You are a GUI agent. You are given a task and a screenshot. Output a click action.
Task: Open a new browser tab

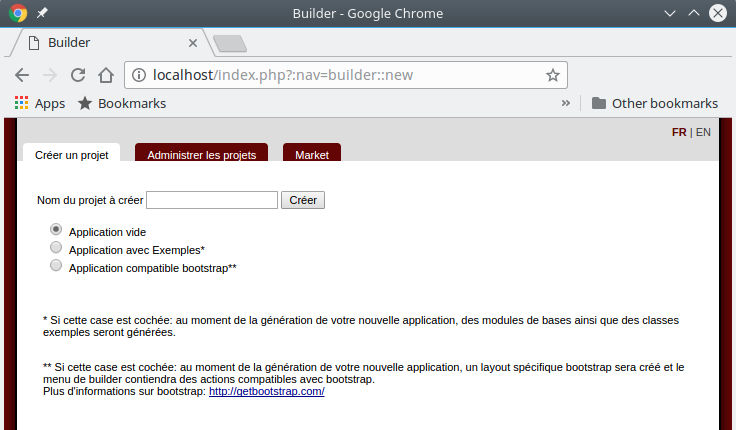(230, 43)
